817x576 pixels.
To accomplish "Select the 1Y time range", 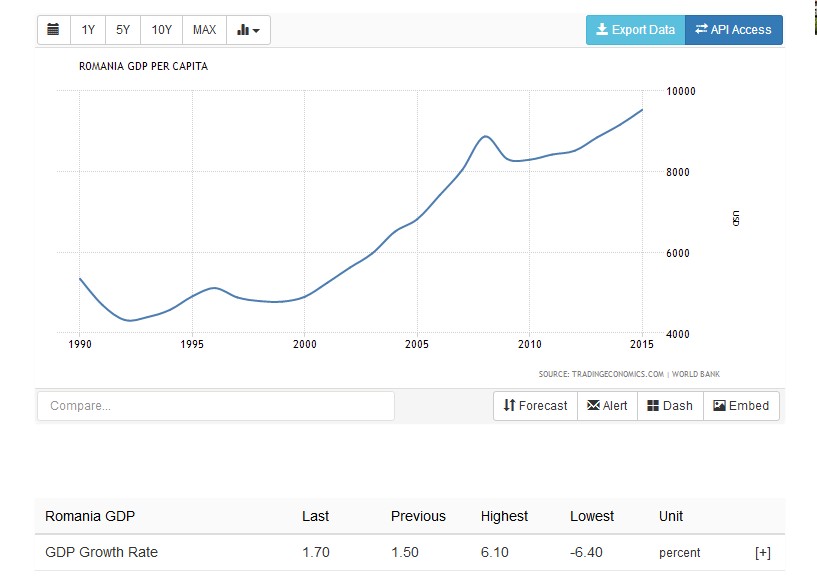I will (88, 30).
